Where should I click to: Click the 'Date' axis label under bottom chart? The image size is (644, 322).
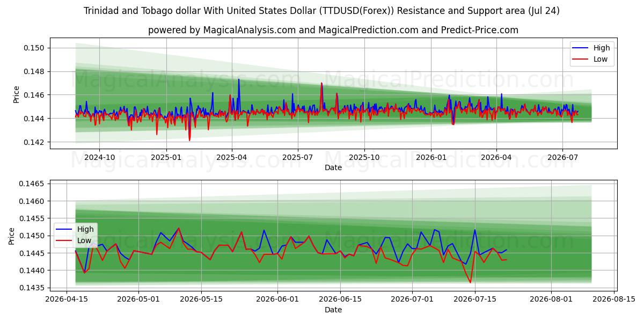pyautogui.click(x=333, y=310)
